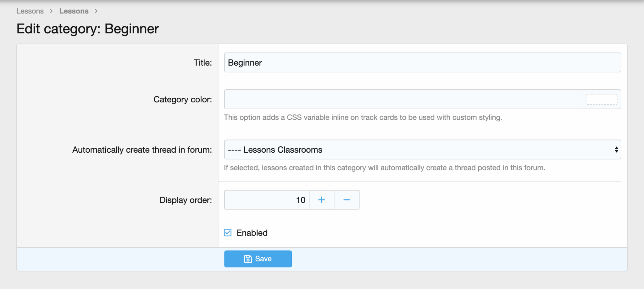Toggle the Enabled checkbox

[228, 233]
